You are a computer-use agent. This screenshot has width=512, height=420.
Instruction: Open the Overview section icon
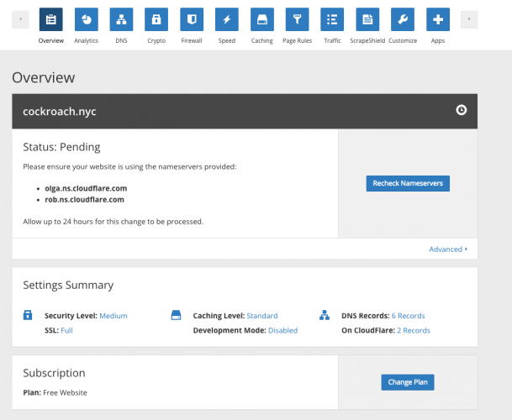(51, 19)
